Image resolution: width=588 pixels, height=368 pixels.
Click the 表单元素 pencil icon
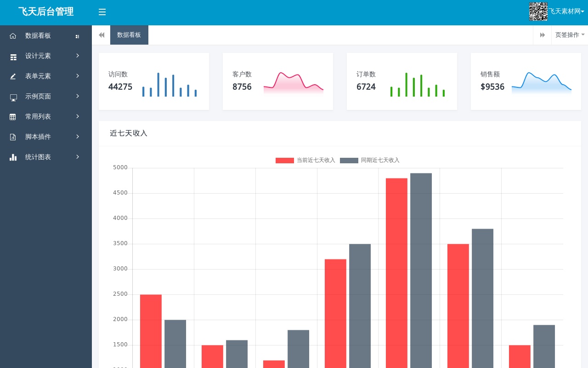click(13, 76)
